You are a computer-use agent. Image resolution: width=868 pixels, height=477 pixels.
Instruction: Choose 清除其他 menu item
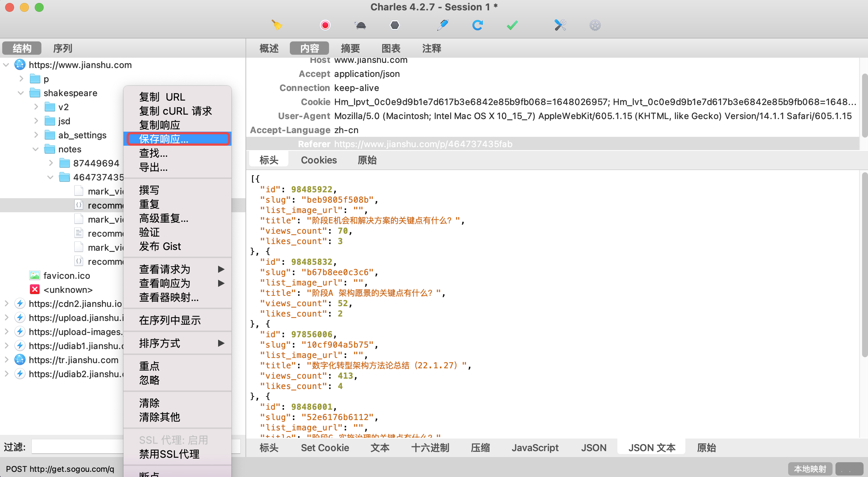[177, 417]
